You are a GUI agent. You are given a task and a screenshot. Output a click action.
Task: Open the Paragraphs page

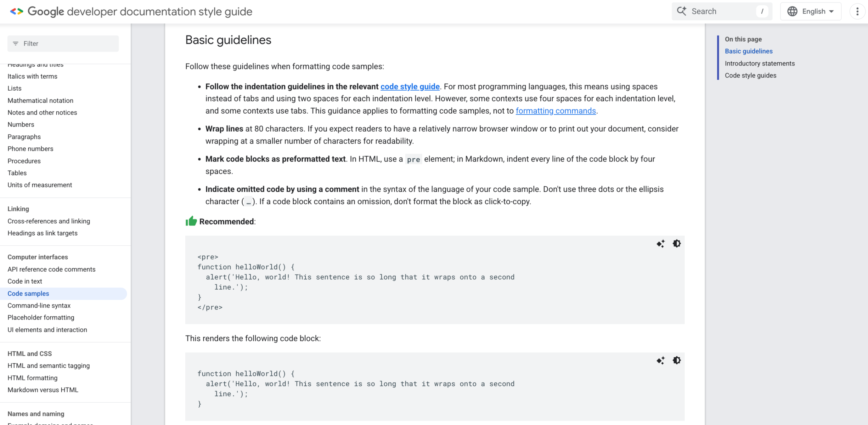24,137
